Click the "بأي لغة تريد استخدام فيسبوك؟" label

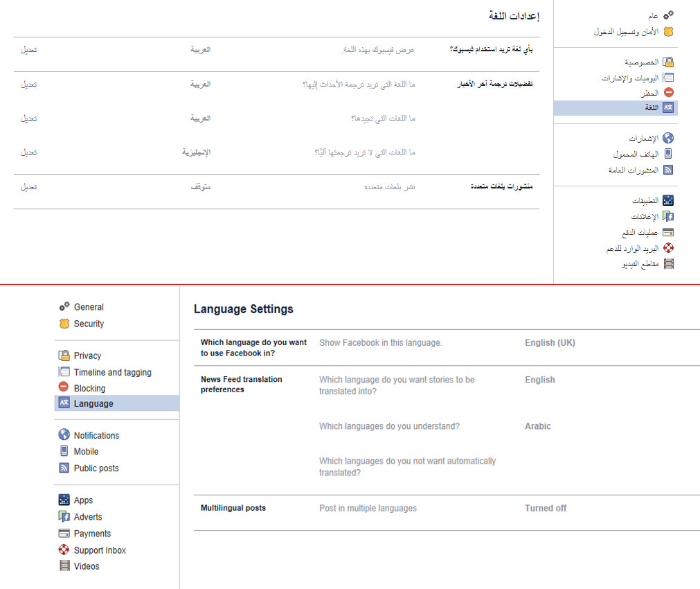[491, 49]
